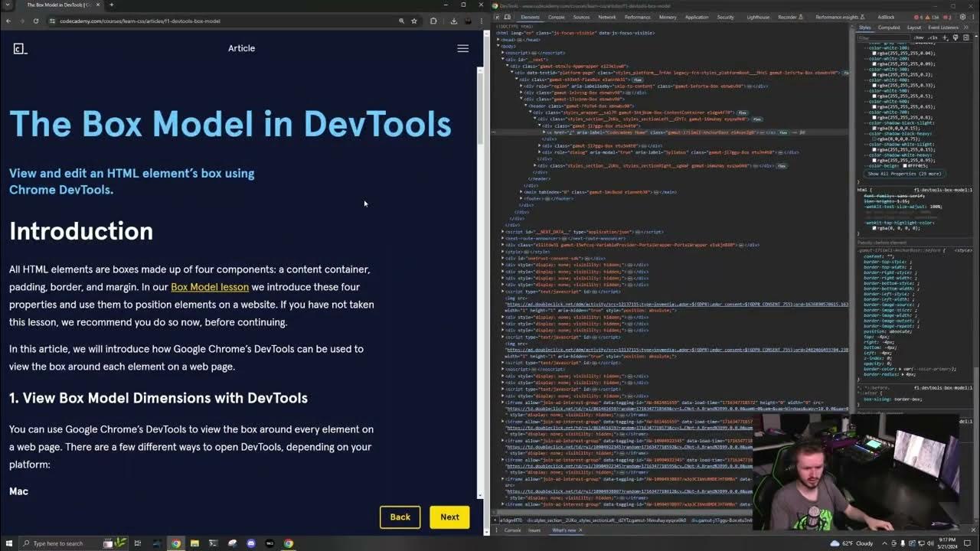
Task: Expand the __NEXT_DATA__ script node
Action: 503,232
